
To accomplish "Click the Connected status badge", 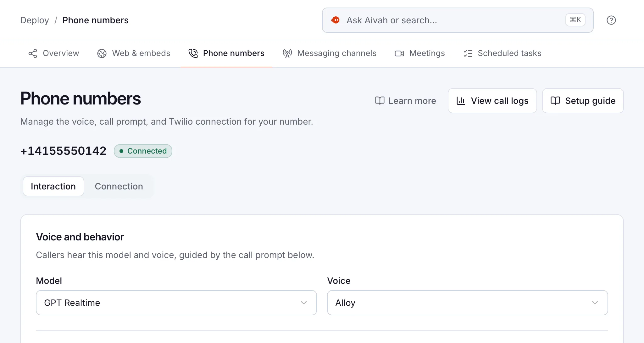I will click(143, 151).
